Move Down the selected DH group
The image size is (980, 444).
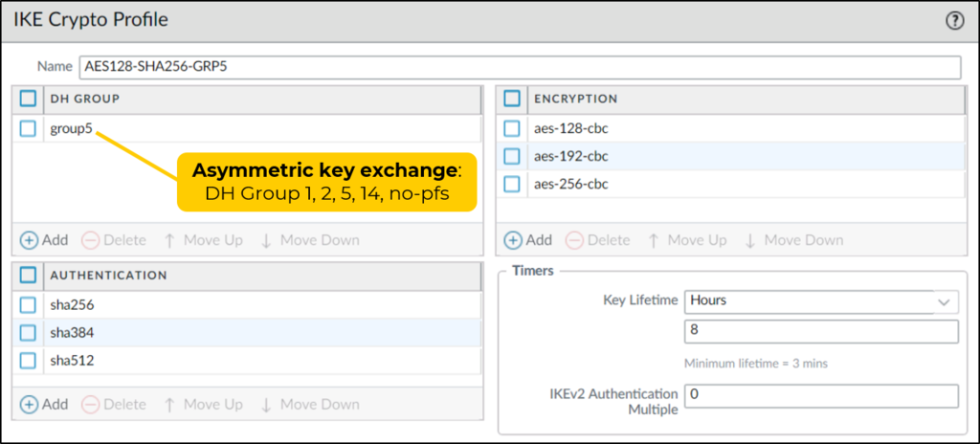click(309, 240)
